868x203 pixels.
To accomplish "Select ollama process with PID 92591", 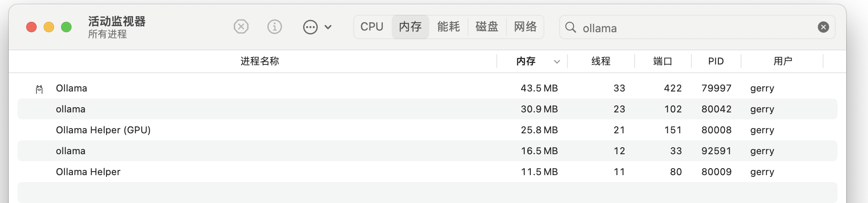I will pyautogui.click(x=427, y=151).
